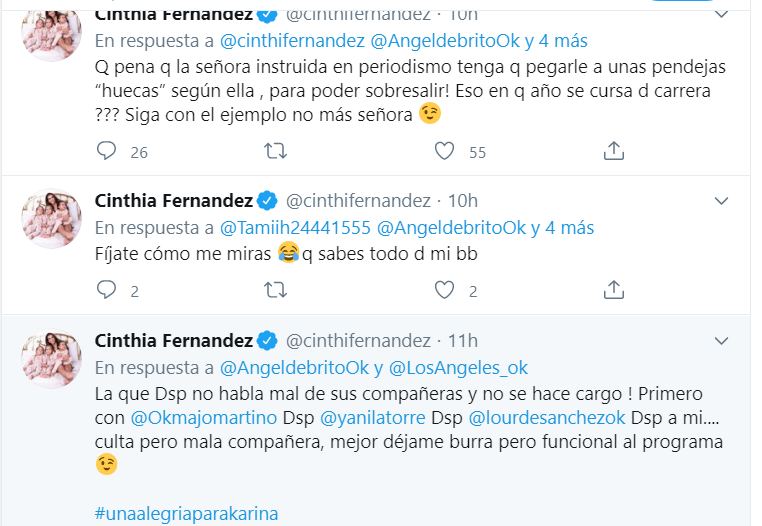Retweet the 'Fíjate cómo me miras' tweet

click(276, 290)
